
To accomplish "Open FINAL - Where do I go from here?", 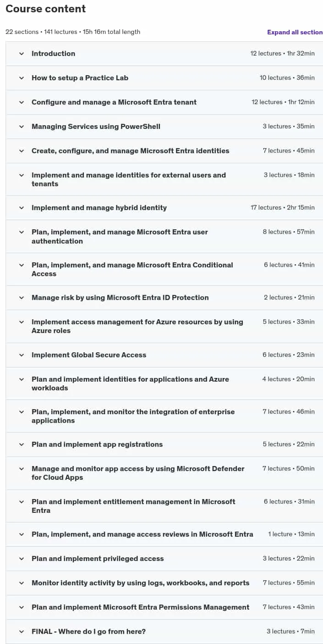I will tap(164, 632).
